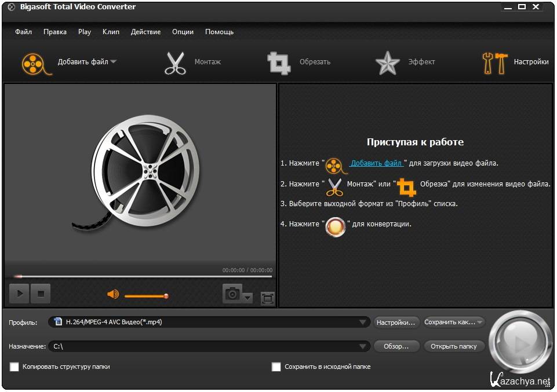Open the Опции menu
The width and height of the screenshot is (557, 392).
point(183,32)
